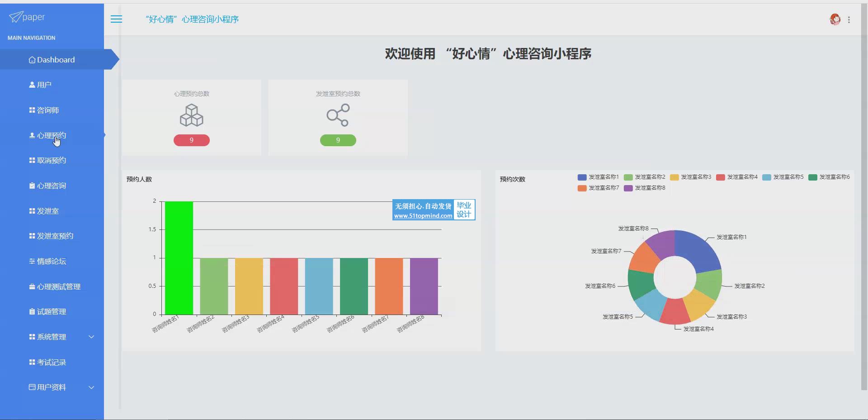Toggle 发泄室名称1 legend series
The image size is (868, 420).
tap(598, 177)
